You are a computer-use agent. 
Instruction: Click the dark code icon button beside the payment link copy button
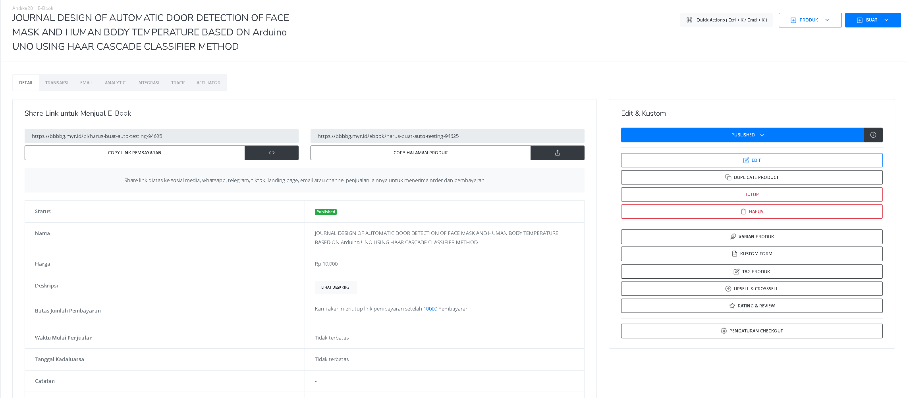[x=272, y=153]
